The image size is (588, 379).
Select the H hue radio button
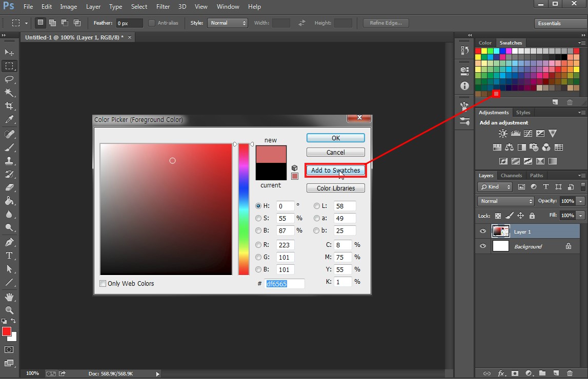(x=258, y=206)
